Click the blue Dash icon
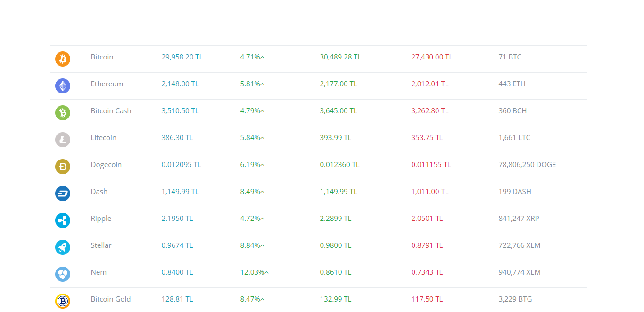Screen dimensions: 644x312 63,194
